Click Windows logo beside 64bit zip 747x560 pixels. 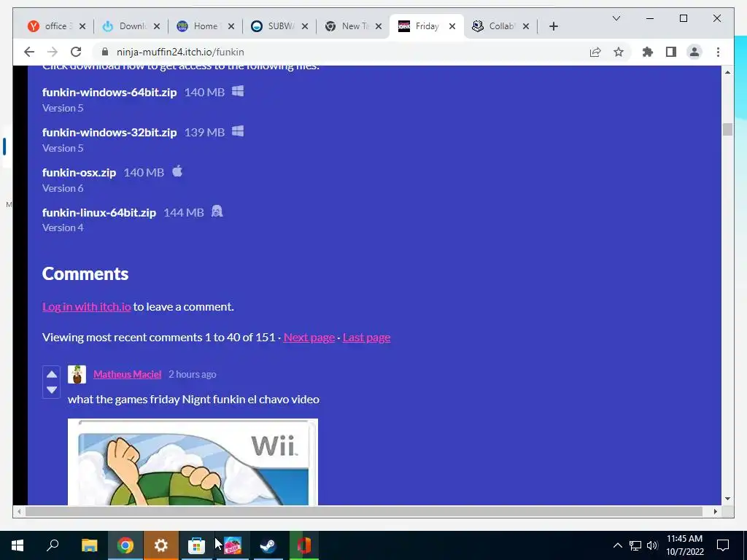click(238, 91)
